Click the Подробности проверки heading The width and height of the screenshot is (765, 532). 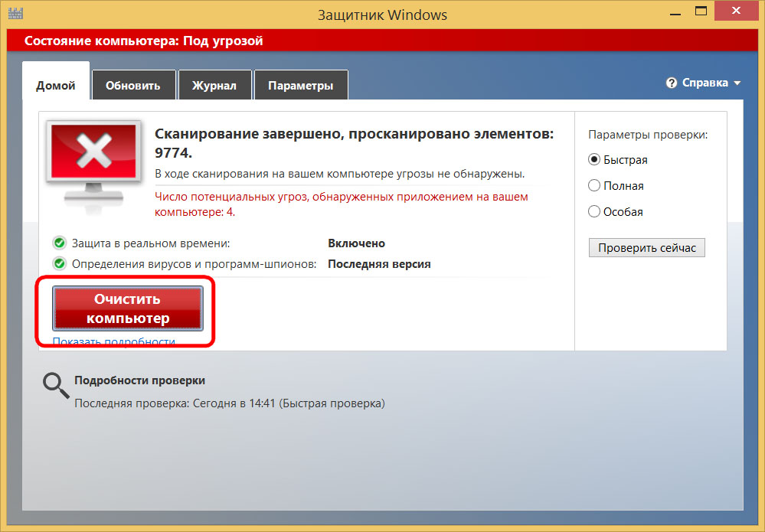(x=139, y=380)
